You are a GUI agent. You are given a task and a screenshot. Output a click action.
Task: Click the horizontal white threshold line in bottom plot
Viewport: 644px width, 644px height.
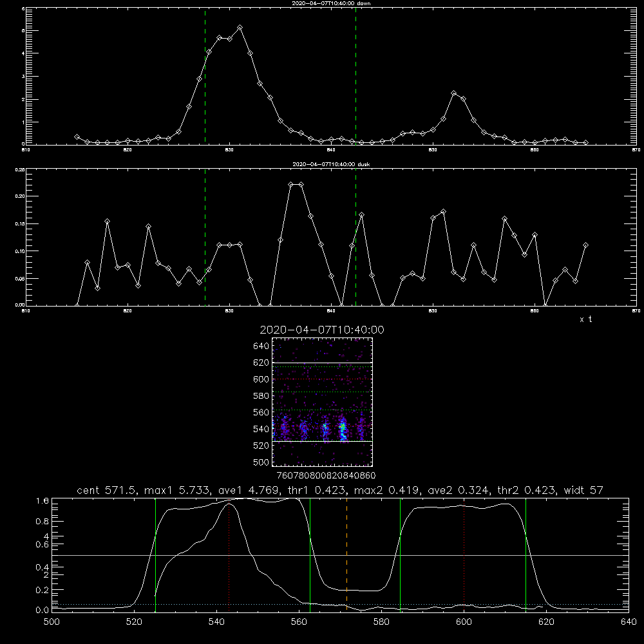(x=340, y=555)
